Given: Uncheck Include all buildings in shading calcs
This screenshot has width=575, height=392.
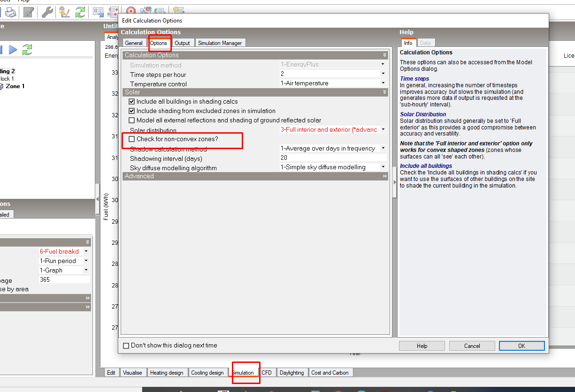Looking at the screenshot, I should coord(131,101).
